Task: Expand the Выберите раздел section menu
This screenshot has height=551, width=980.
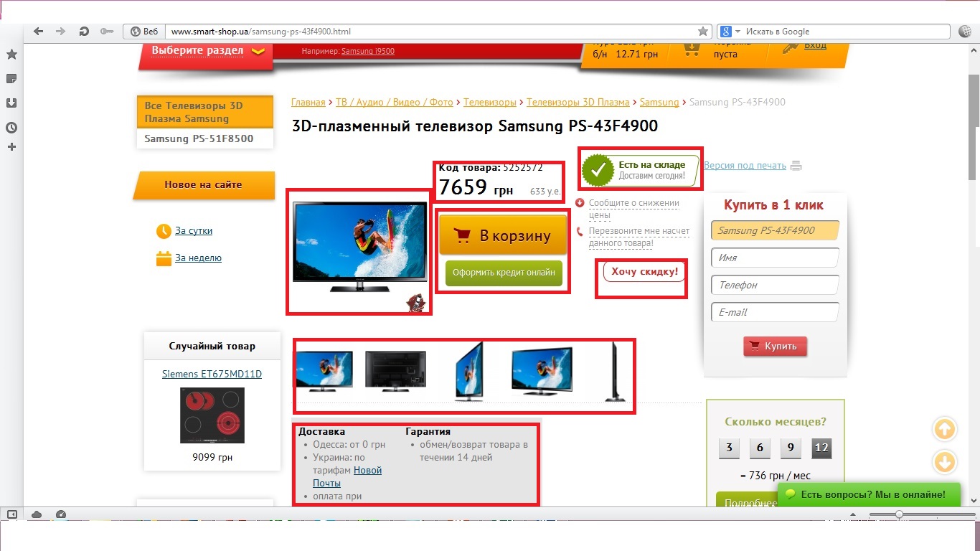Action: point(208,51)
